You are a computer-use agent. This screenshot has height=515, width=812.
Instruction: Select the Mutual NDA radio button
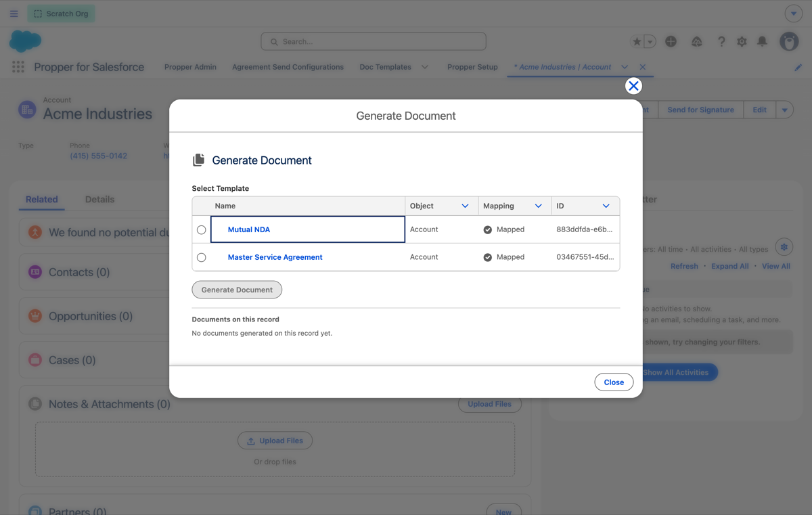click(201, 230)
